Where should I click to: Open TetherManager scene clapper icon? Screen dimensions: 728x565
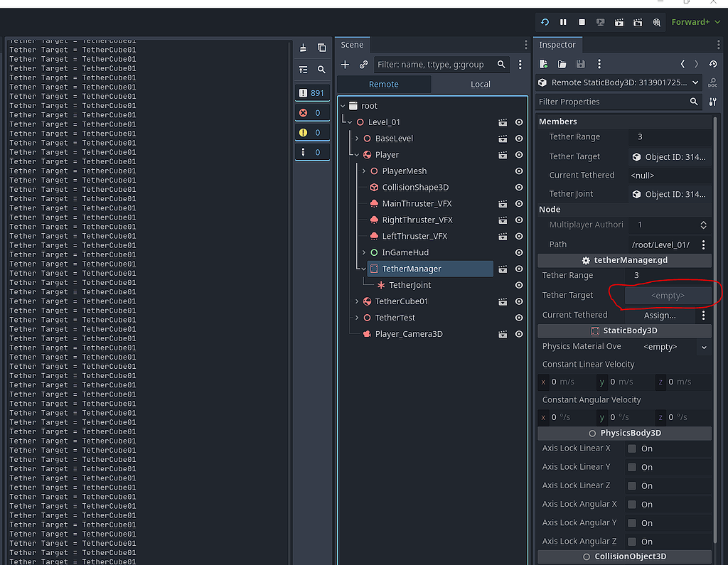pos(503,269)
